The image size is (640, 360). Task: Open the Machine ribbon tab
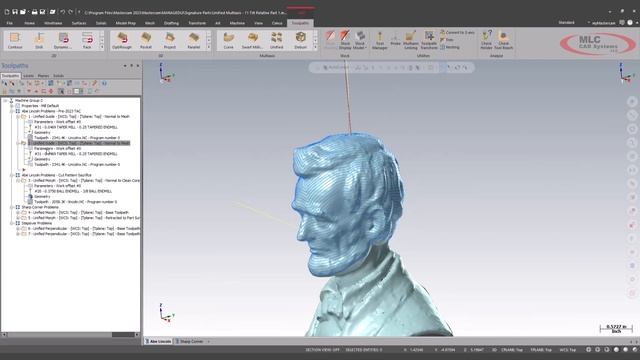[x=237, y=23]
